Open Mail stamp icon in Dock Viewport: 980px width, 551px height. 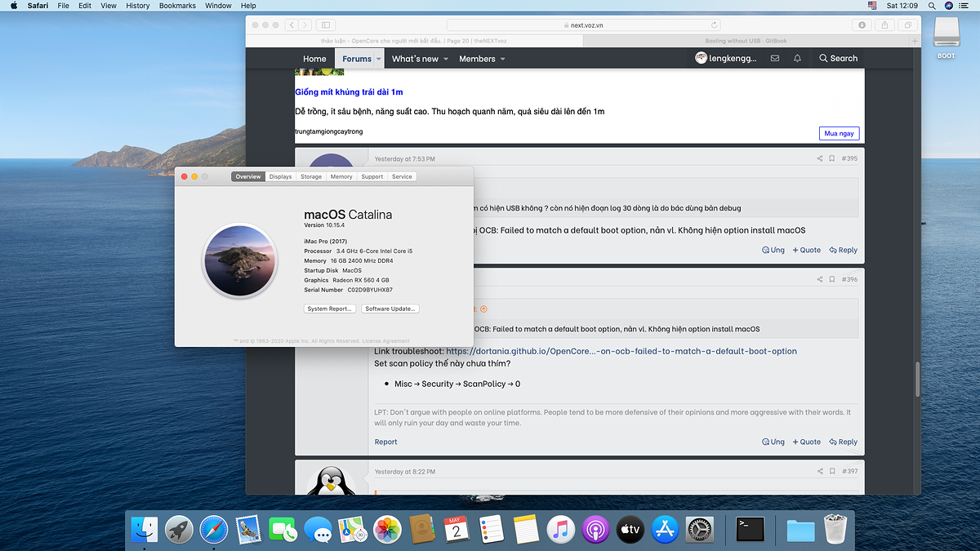[x=247, y=530]
